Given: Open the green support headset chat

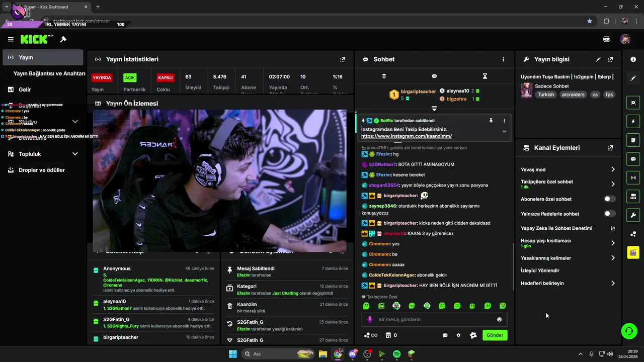Looking at the screenshot, I should coord(629,330).
